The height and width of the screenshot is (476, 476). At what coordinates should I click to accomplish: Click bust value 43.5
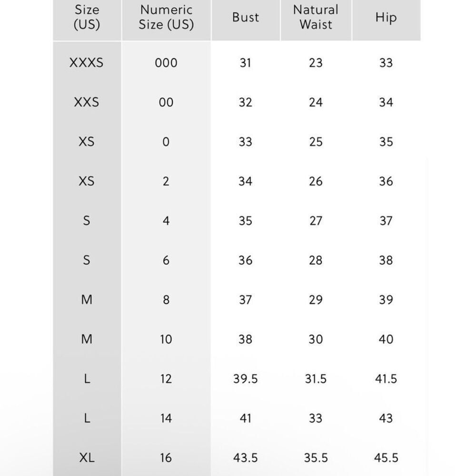pos(245,457)
